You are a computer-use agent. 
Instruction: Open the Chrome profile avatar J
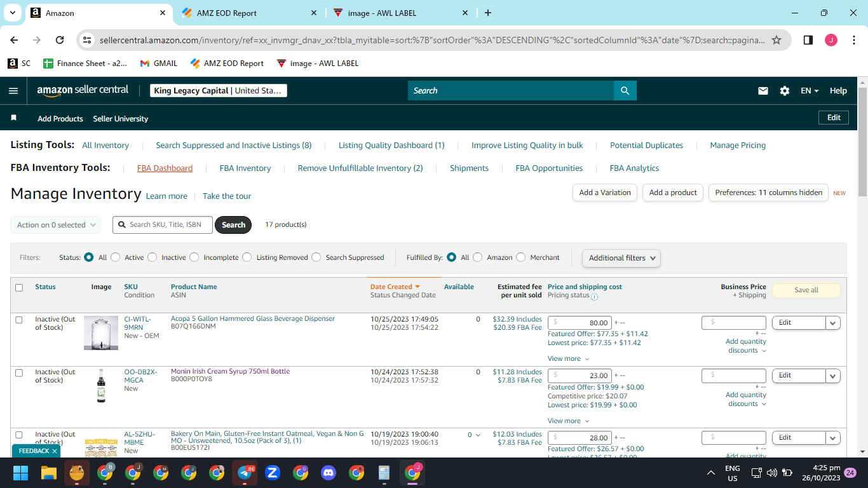(831, 40)
